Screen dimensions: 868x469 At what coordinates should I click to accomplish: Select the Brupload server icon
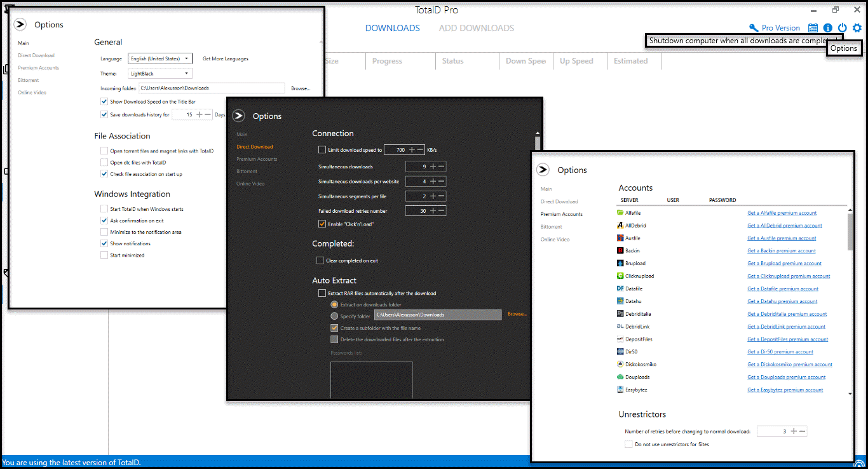(x=620, y=263)
